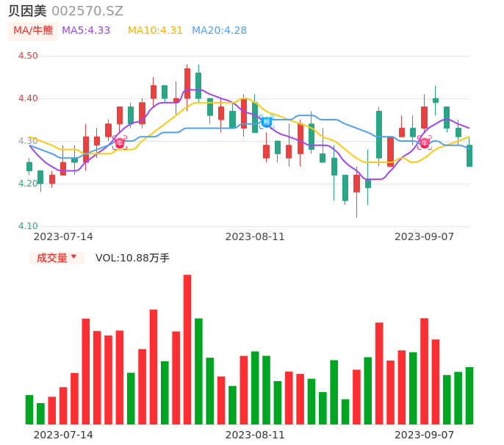The width and height of the screenshot is (504, 445).
Task: Click the 2023-09-07 date label under volume chart
Action: point(425,435)
